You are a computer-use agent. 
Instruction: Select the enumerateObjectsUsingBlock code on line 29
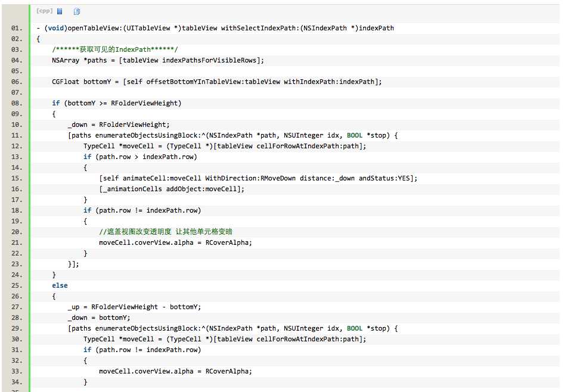tap(232, 328)
